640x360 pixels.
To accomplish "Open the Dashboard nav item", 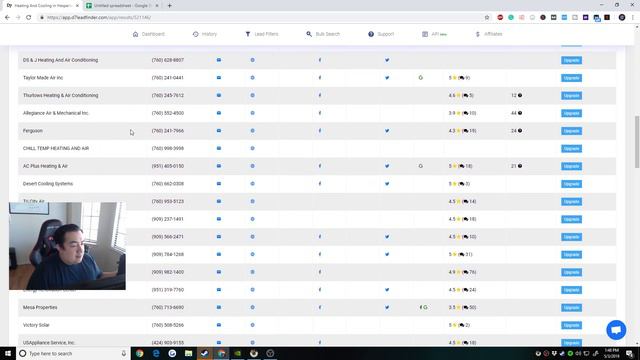I will 149,34.
